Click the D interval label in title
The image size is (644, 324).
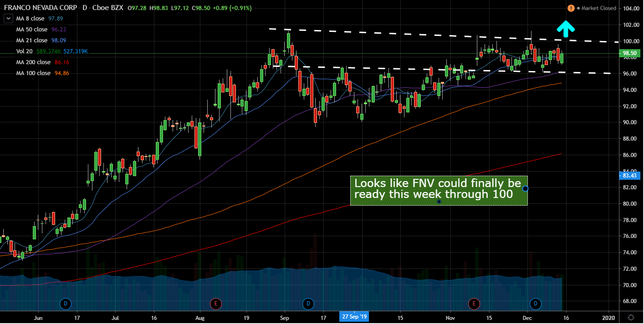85,8
